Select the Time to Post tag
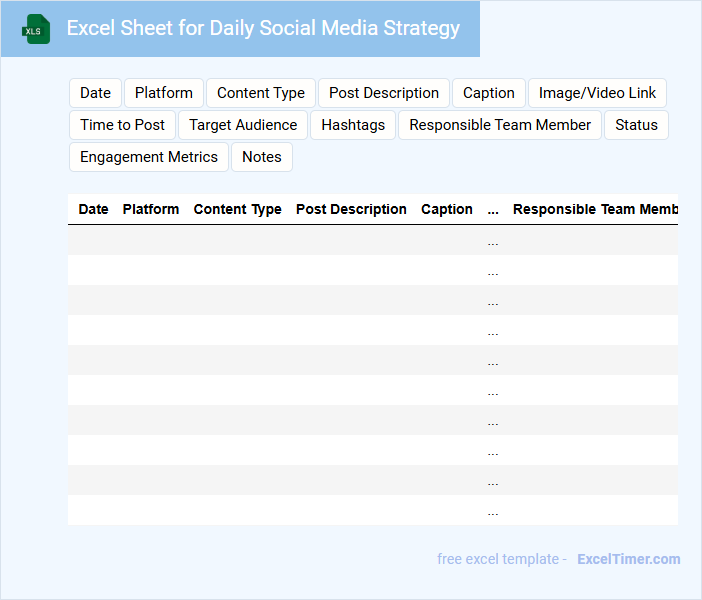 (122, 125)
